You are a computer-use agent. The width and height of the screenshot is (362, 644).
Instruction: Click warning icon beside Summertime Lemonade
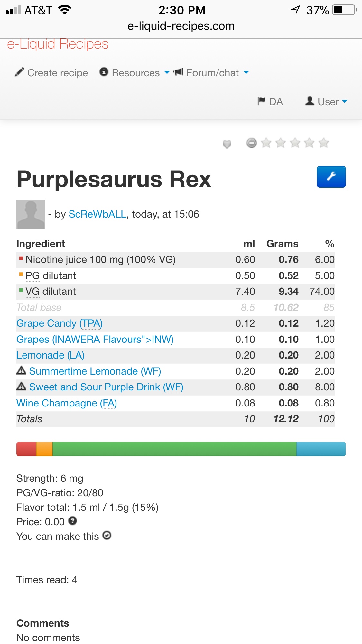21,370
